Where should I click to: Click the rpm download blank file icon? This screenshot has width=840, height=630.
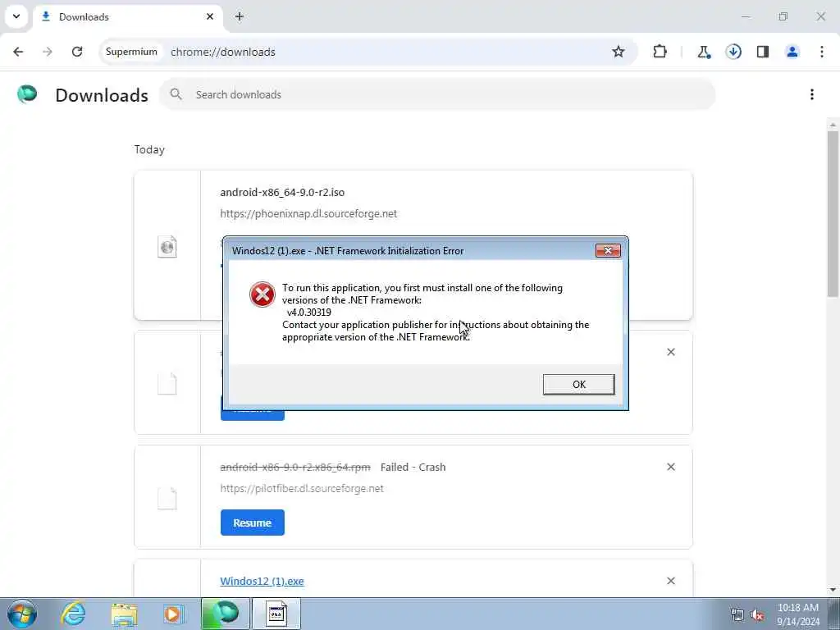pyautogui.click(x=167, y=498)
